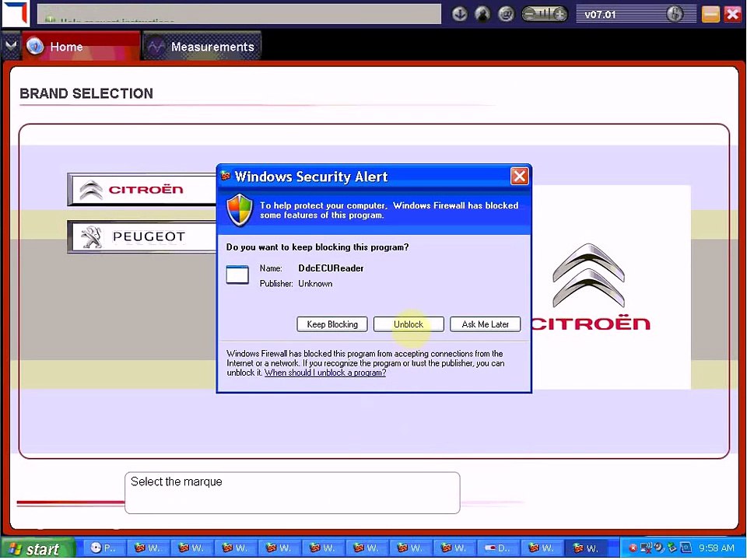Image resolution: width=747 pixels, height=560 pixels.
Task: Switch to the 'P..' taskbar window
Action: 103,548
